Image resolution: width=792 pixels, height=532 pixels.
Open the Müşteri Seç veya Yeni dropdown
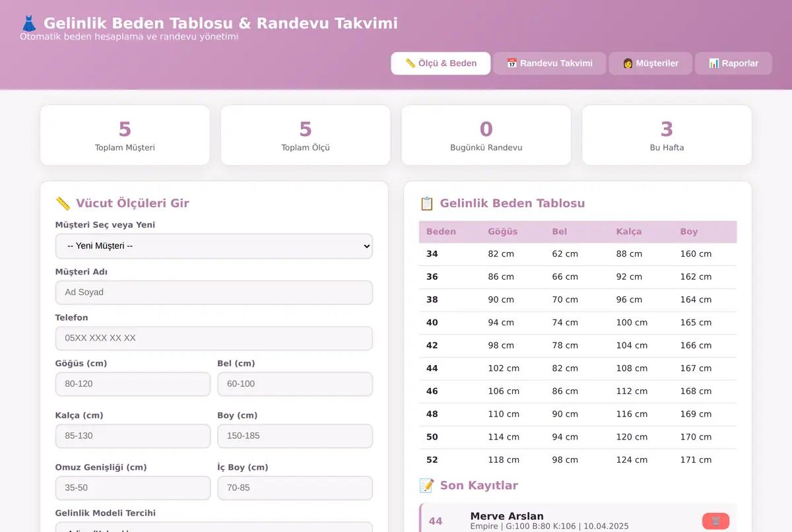(214, 246)
